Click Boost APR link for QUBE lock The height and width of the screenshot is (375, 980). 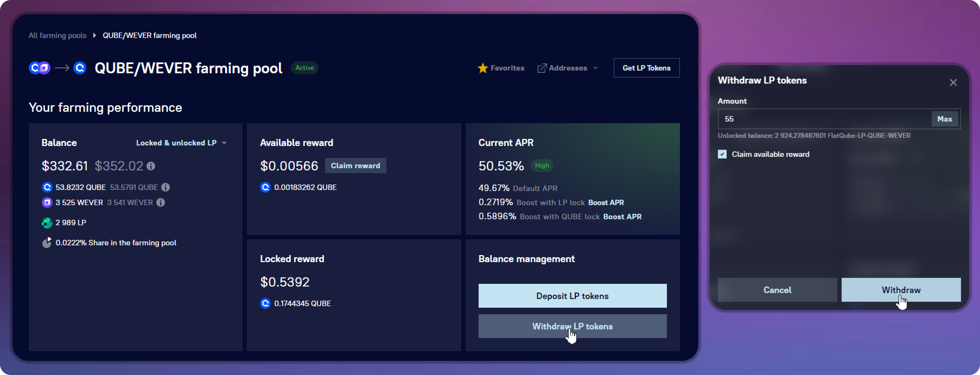tap(622, 217)
